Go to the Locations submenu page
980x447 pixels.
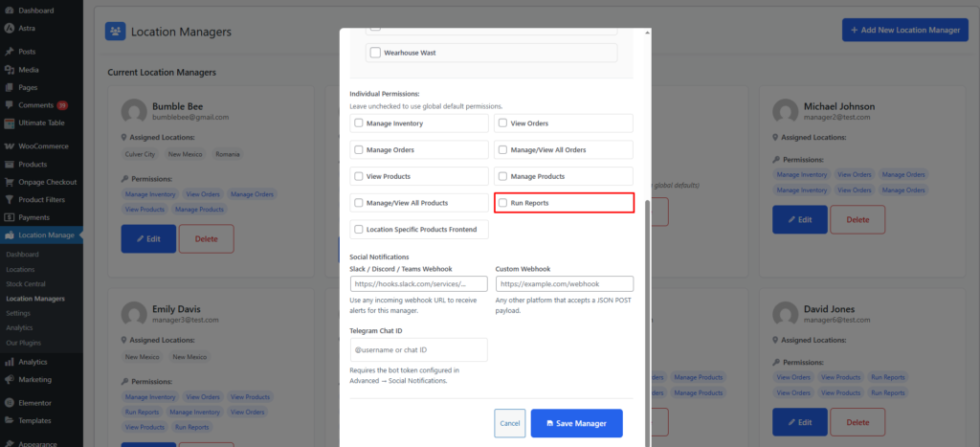[20, 269]
